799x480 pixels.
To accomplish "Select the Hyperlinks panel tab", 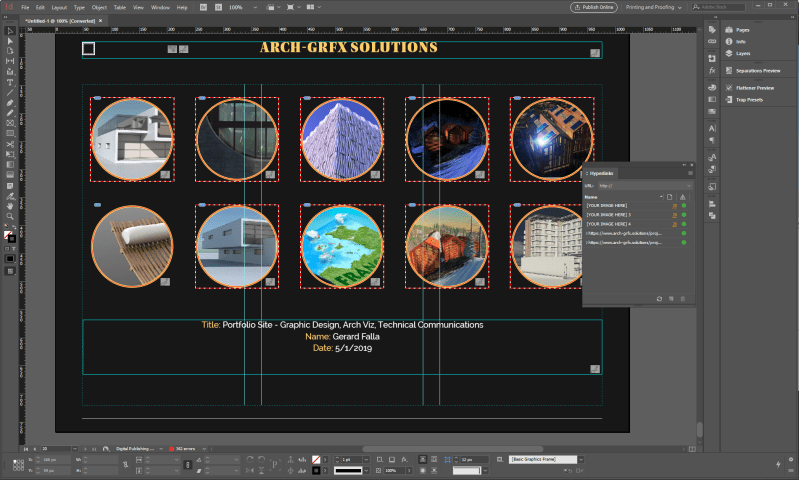I will pyautogui.click(x=601, y=173).
